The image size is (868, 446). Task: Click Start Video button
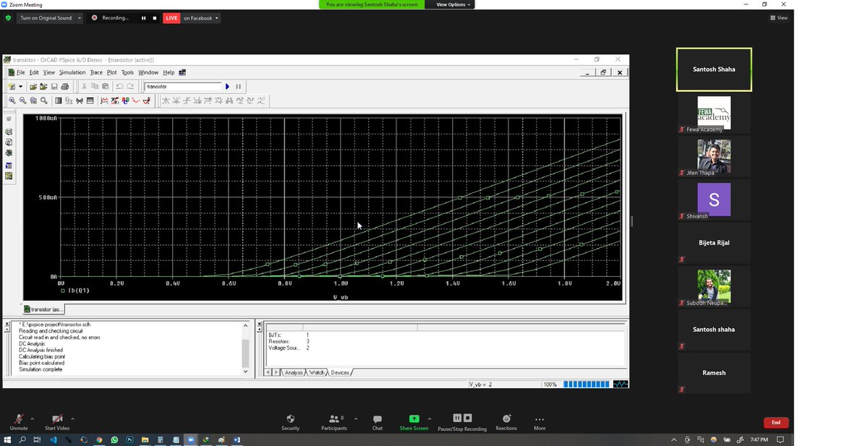coord(57,422)
